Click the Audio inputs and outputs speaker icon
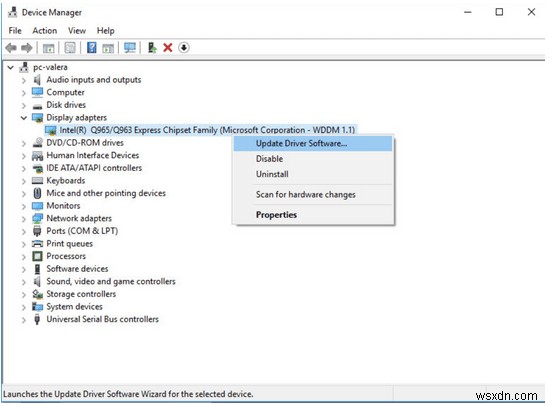Image resolution: width=549 pixels, height=406 pixels. pyautogui.click(x=37, y=80)
